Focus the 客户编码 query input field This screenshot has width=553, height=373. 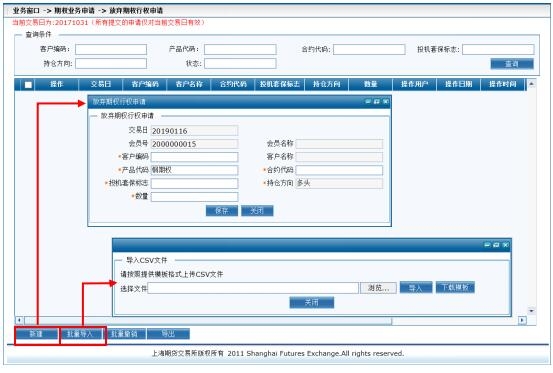click(111, 49)
